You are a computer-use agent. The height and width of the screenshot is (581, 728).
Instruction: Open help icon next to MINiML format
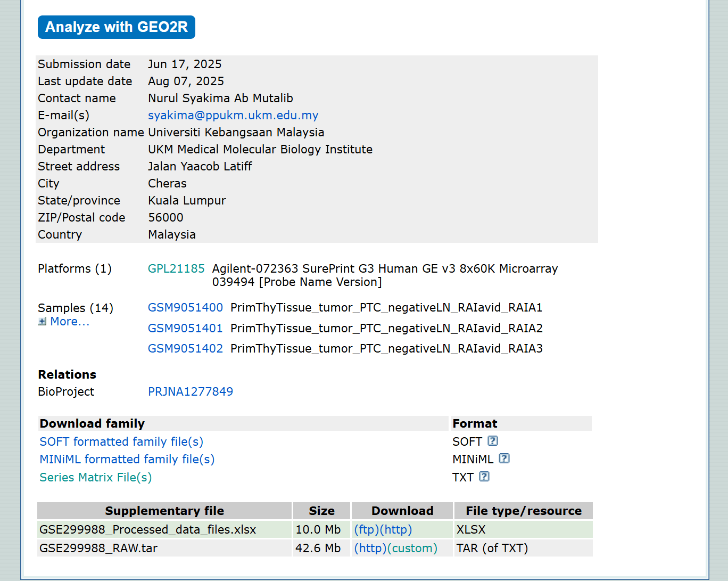[504, 459]
